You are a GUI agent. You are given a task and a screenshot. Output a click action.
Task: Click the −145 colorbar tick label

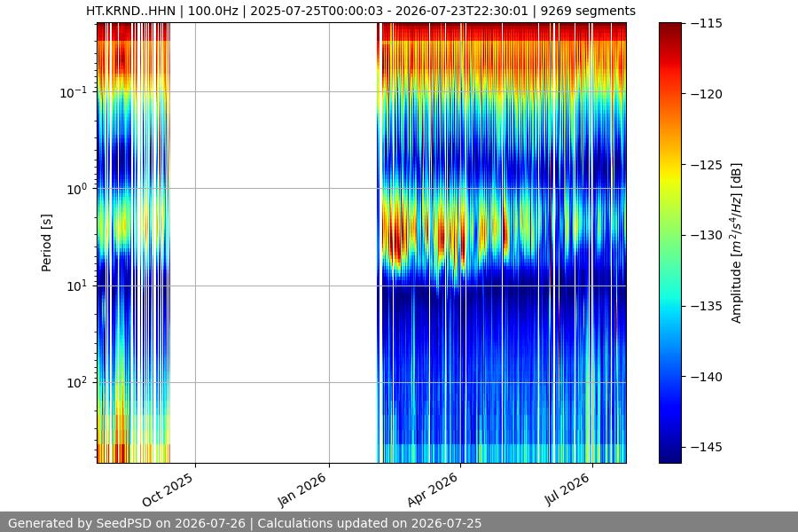(x=707, y=447)
